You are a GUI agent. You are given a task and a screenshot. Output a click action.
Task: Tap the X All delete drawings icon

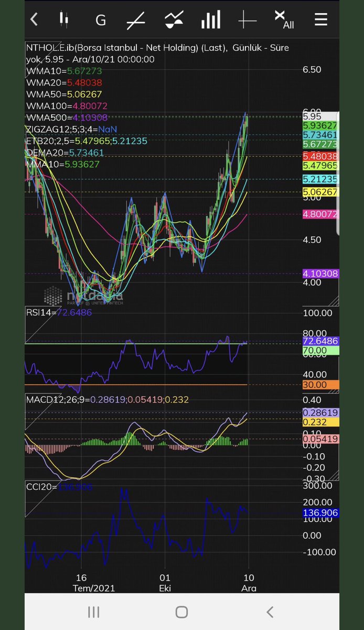tap(284, 20)
